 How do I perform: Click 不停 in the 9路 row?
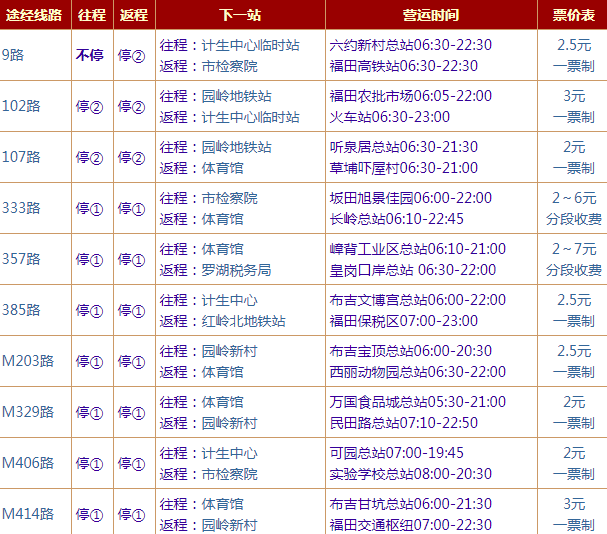click(89, 55)
